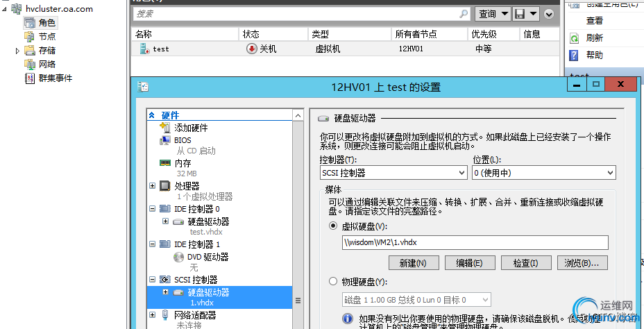Click the blue information icon near physical disk note
The width and height of the screenshot is (644, 329).
point(348,319)
